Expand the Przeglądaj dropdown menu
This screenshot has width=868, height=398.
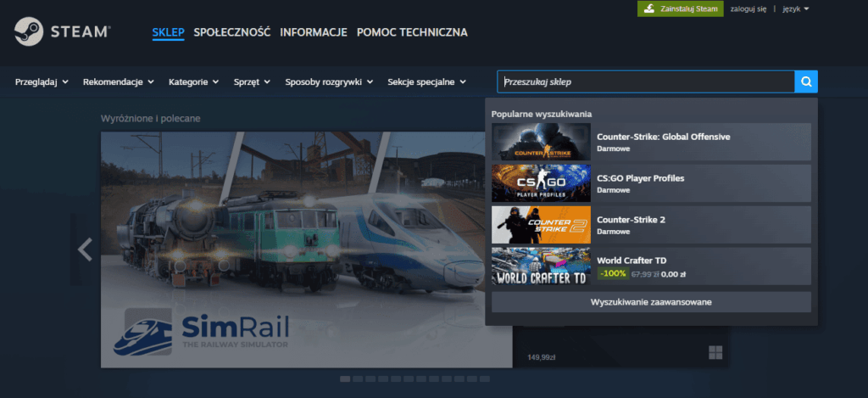[x=42, y=82]
